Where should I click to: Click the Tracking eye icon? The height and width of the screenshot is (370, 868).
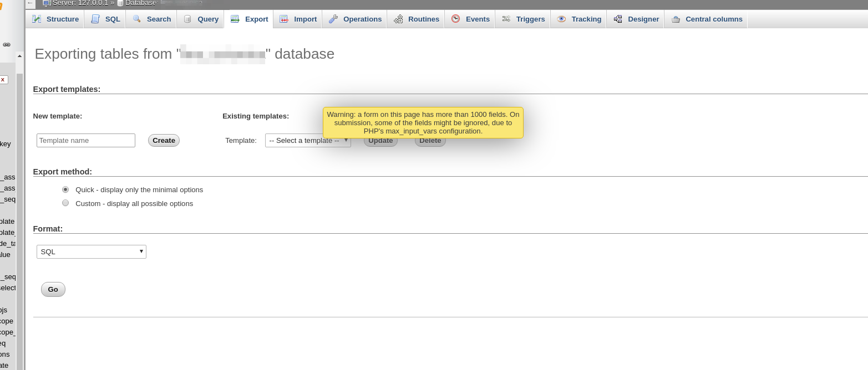click(561, 19)
